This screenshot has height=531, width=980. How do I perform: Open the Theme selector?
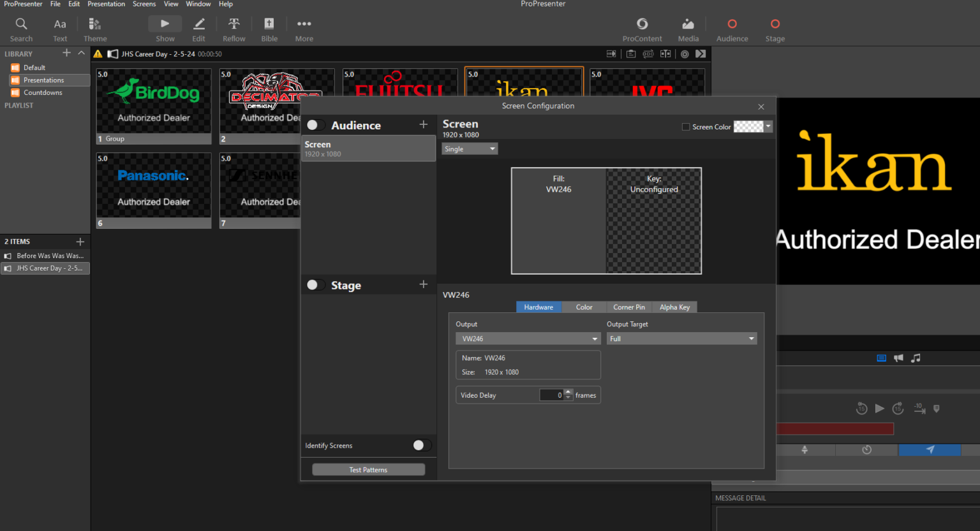pyautogui.click(x=94, y=28)
